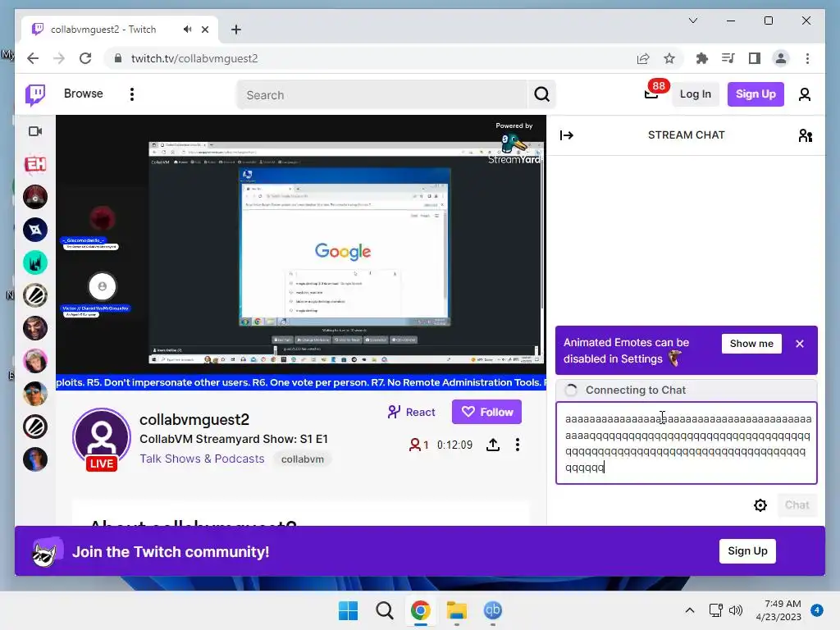
Task: Open Windows taskbar search
Action: click(x=384, y=610)
